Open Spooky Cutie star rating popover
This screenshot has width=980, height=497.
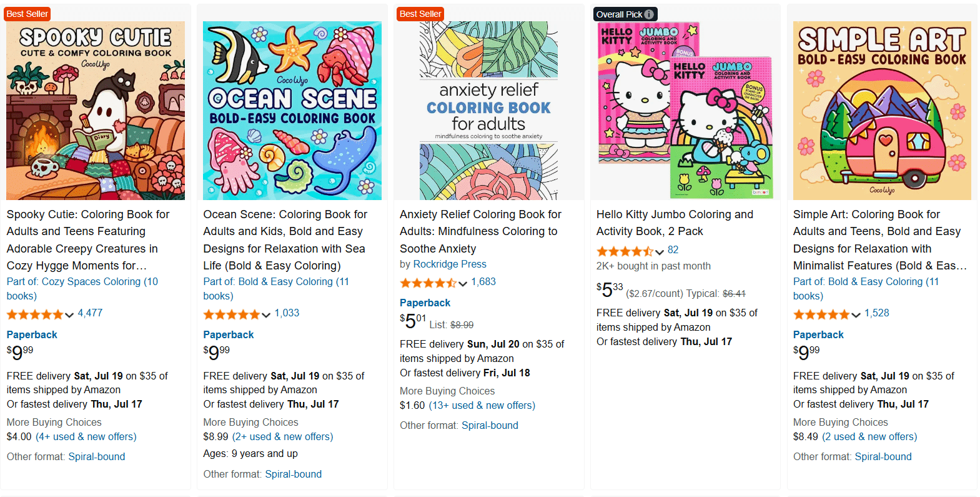point(35,314)
